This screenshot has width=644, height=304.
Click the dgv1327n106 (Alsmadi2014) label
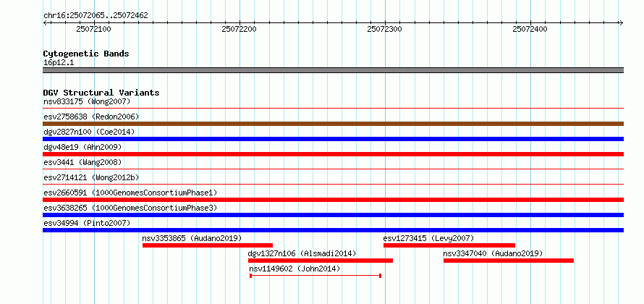pyautogui.click(x=302, y=253)
